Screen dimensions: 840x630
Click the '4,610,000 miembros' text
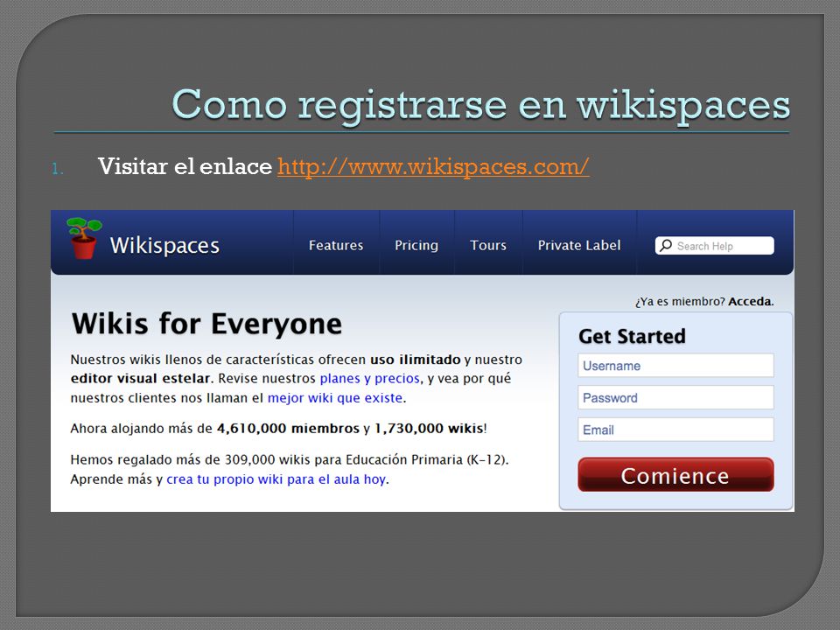288,429
